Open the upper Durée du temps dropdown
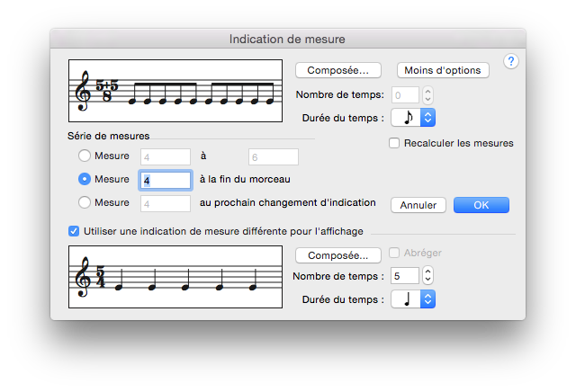 point(414,117)
